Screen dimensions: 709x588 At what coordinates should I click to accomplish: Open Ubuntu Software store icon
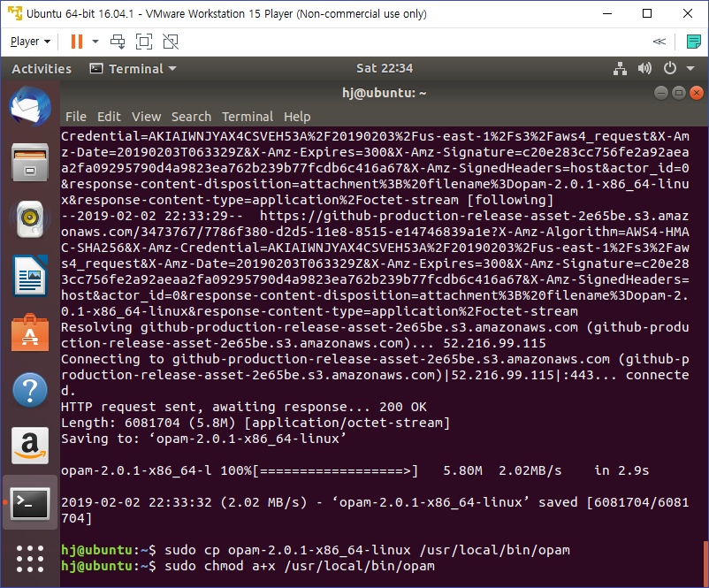point(30,332)
